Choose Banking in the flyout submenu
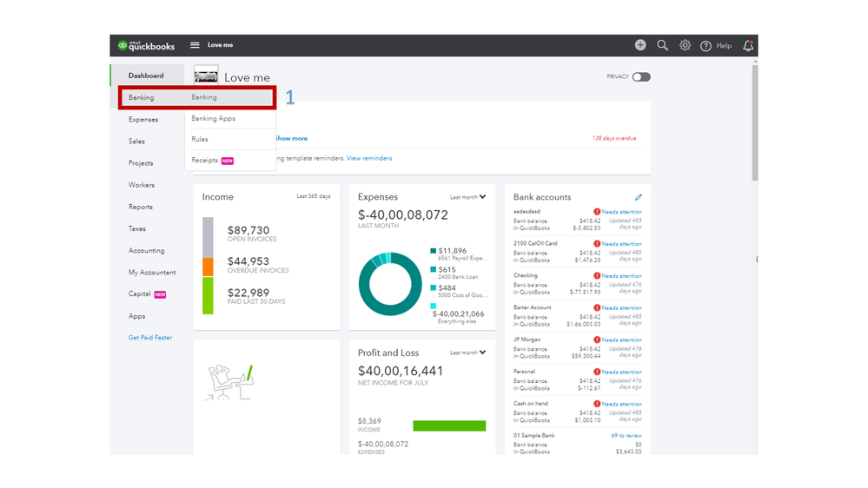This screenshot has width=868, height=488. (x=204, y=97)
